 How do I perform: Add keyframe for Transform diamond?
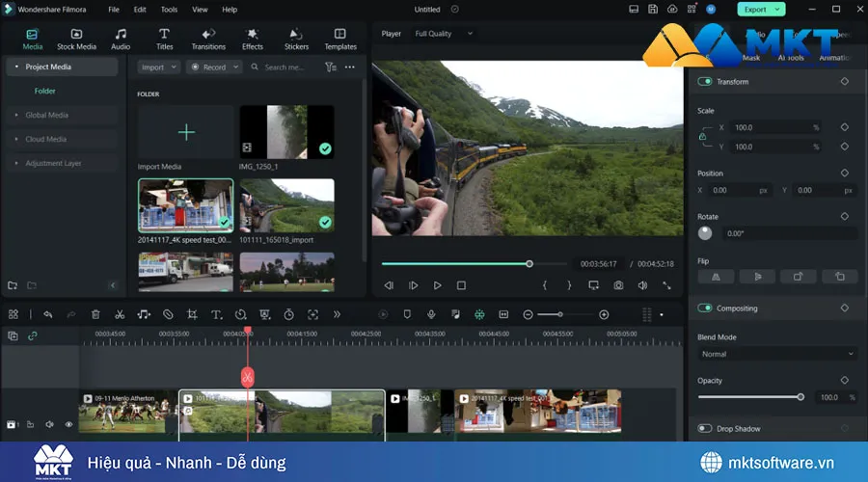click(844, 81)
